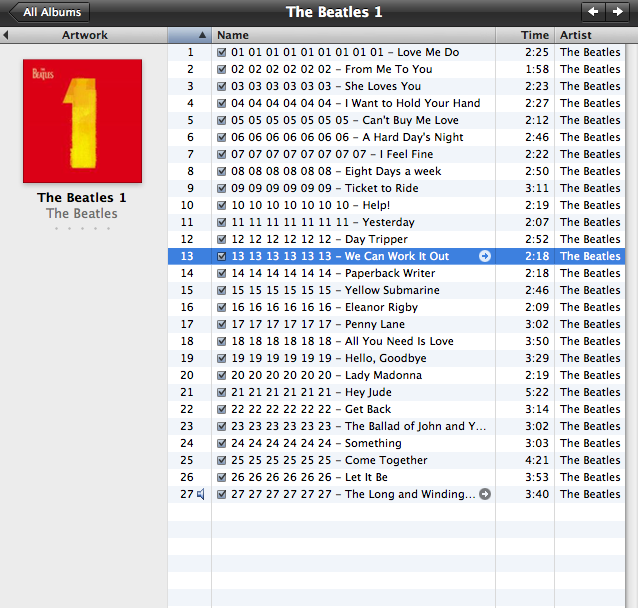Uncheck the Let It Be track
Image resolution: width=638 pixels, height=608 pixels.
(221, 477)
